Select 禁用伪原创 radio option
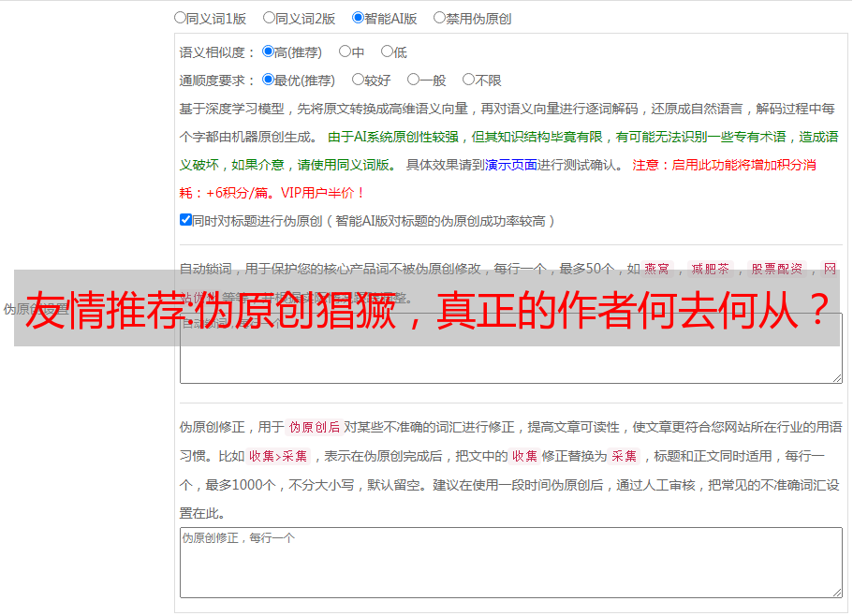 pyautogui.click(x=439, y=18)
